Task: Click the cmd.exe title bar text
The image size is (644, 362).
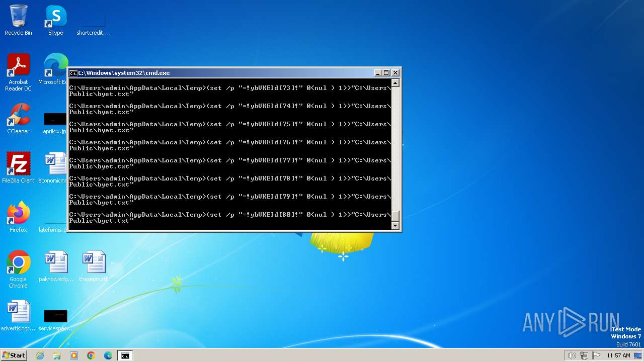Action: (124, 73)
